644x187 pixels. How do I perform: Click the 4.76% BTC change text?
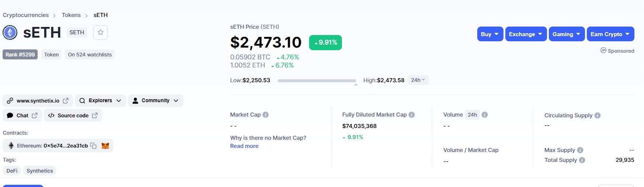pos(288,57)
